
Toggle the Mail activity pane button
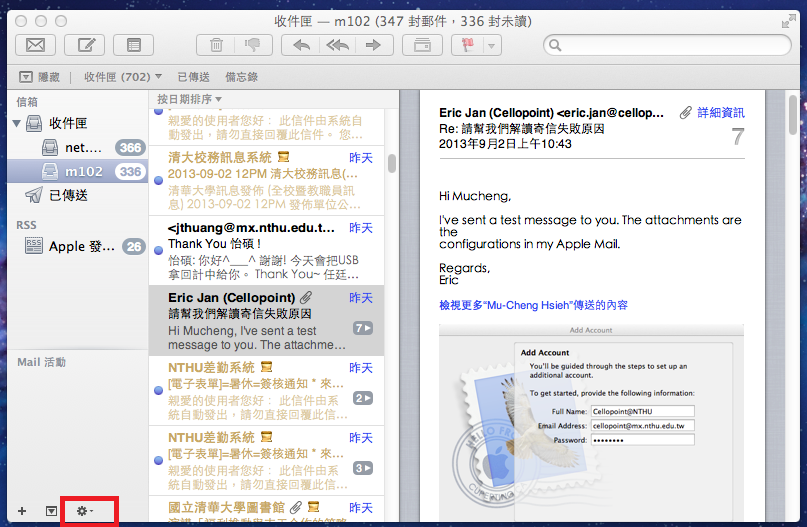[x=51, y=511]
